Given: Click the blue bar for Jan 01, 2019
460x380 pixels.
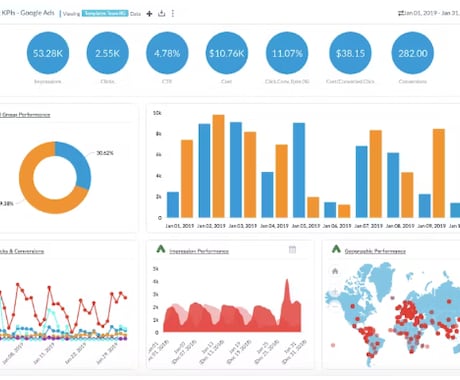Looking at the screenshot, I should pyautogui.click(x=173, y=205).
